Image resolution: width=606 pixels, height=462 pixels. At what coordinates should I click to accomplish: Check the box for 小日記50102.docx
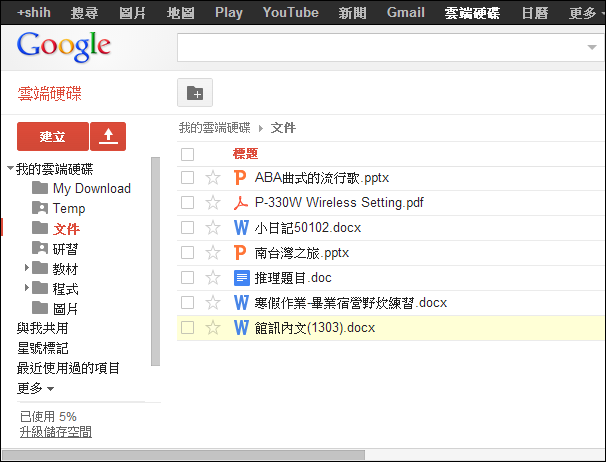(x=187, y=228)
